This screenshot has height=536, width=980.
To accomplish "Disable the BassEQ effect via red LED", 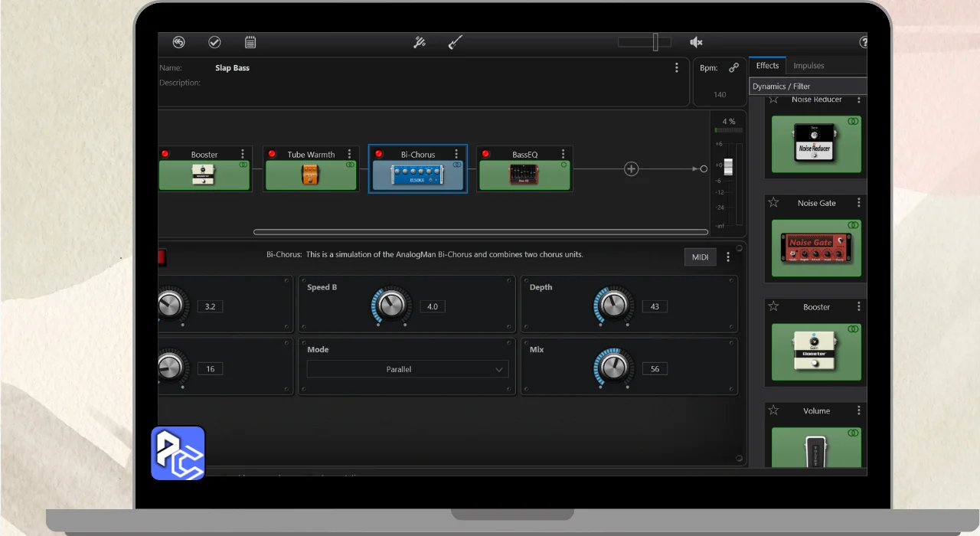I will [485, 154].
